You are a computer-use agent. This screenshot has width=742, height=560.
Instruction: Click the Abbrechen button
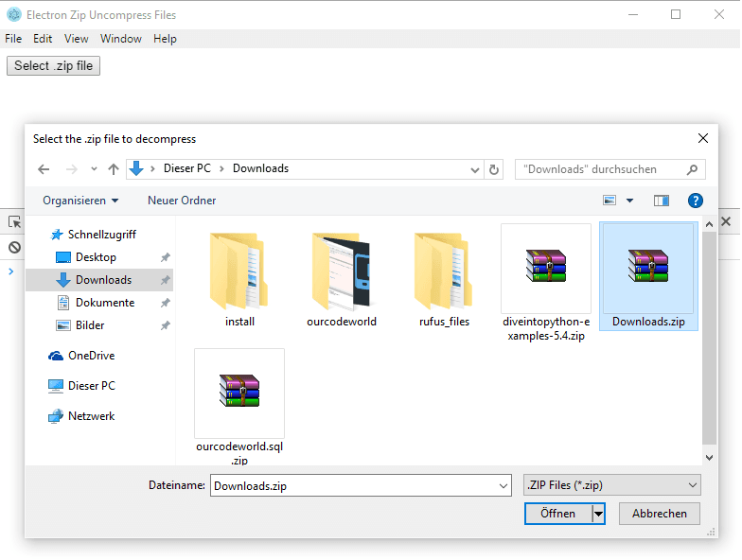[659, 514]
